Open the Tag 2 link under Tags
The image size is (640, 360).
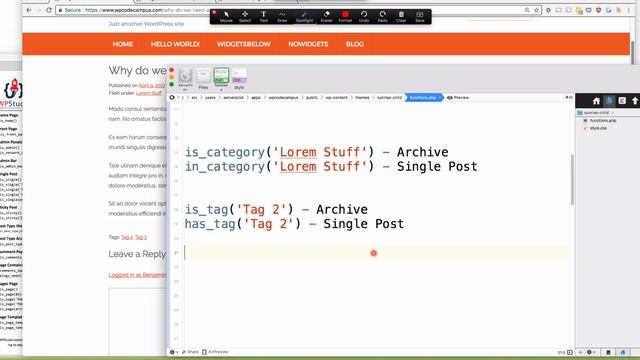(127, 237)
